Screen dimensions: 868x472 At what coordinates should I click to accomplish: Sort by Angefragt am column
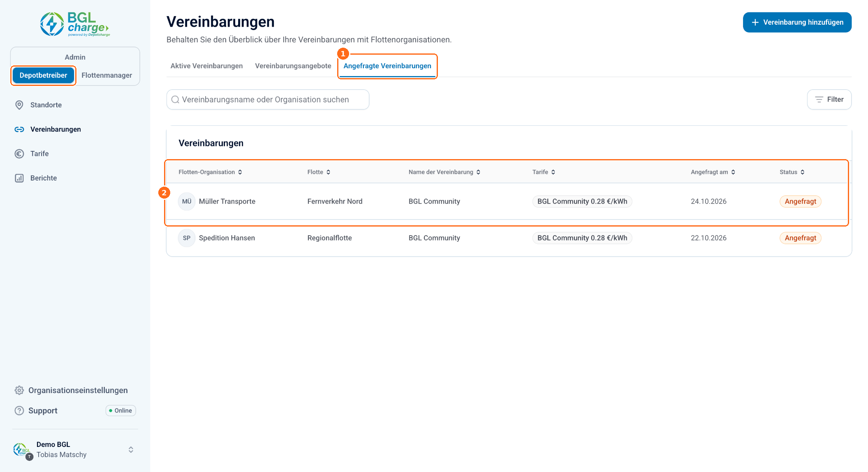(713, 172)
